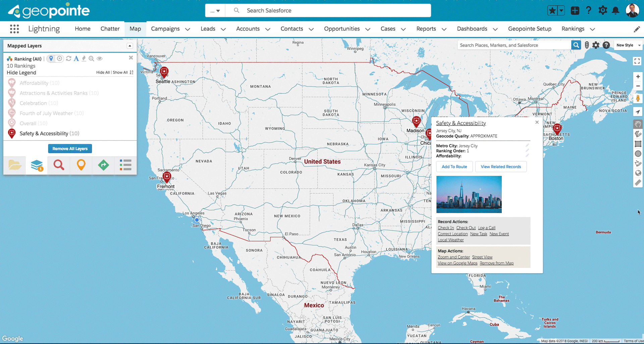This screenshot has width=644, height=344.
Task: Open the saved folders tab icon
Action: [15, 165]
